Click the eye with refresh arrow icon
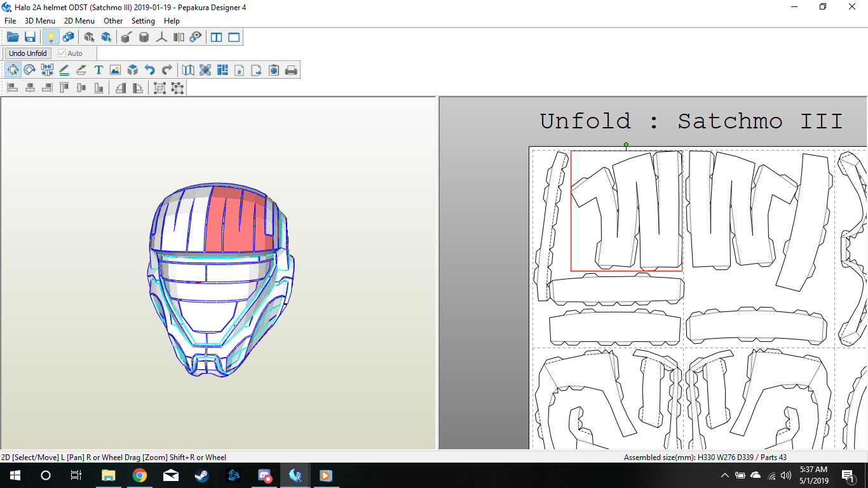 click(196, 37)
